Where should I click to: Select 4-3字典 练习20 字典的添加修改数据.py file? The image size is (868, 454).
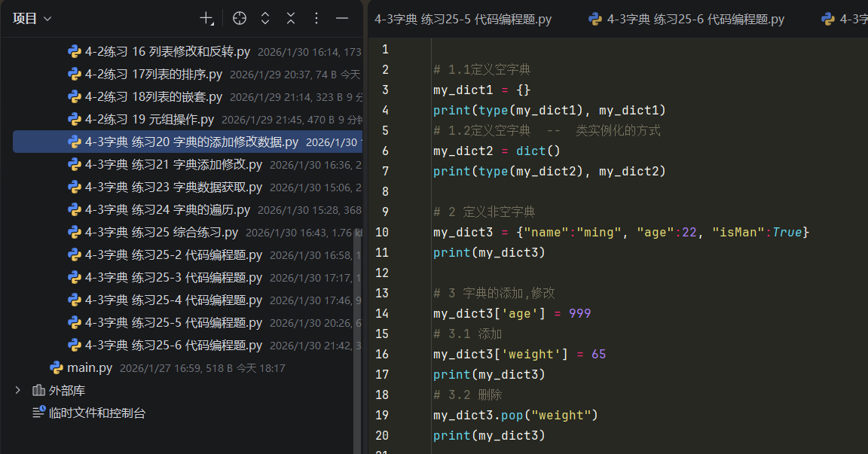(x=187, y=142)
